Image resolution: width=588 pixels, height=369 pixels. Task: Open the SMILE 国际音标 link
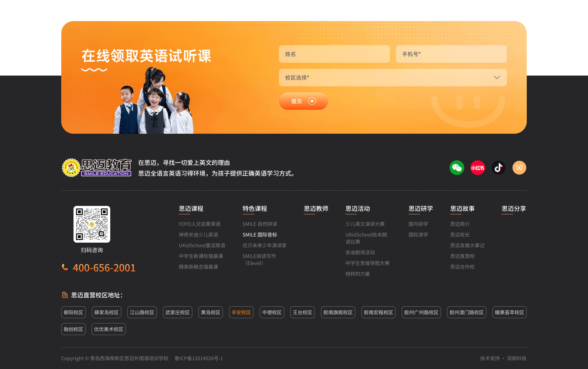coord(260,235)
